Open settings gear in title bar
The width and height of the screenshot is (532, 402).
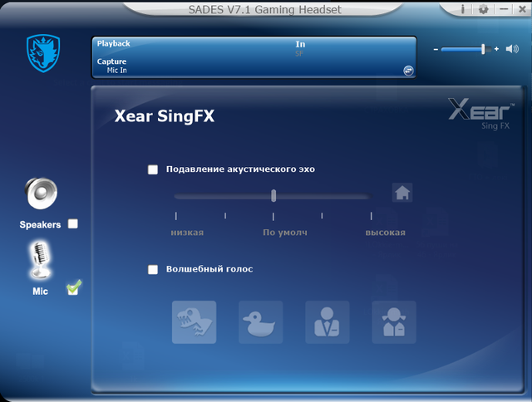[483, 9]
